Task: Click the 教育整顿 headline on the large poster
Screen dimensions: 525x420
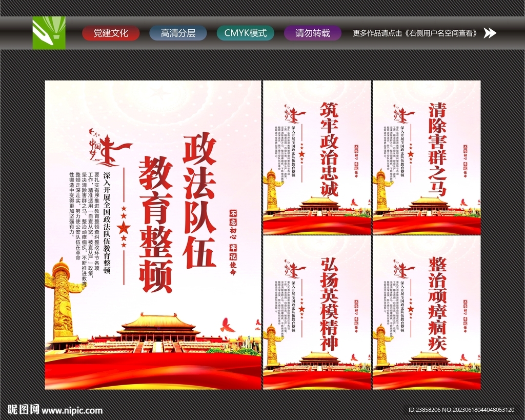Action: coord(156,224)
